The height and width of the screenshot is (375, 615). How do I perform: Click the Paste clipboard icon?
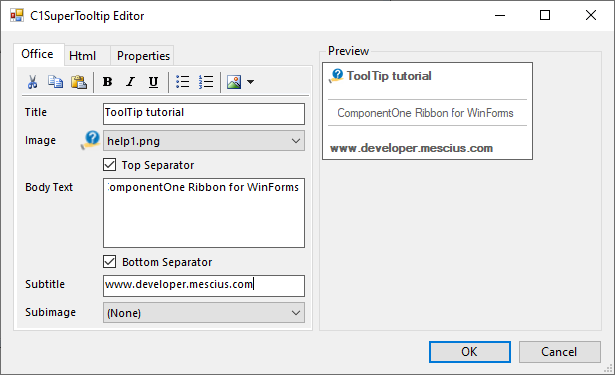[79, 82]
